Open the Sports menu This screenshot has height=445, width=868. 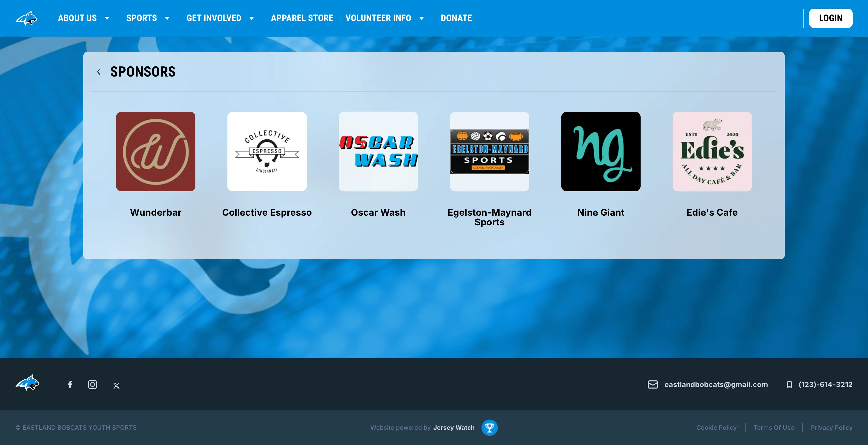(142, 18)
